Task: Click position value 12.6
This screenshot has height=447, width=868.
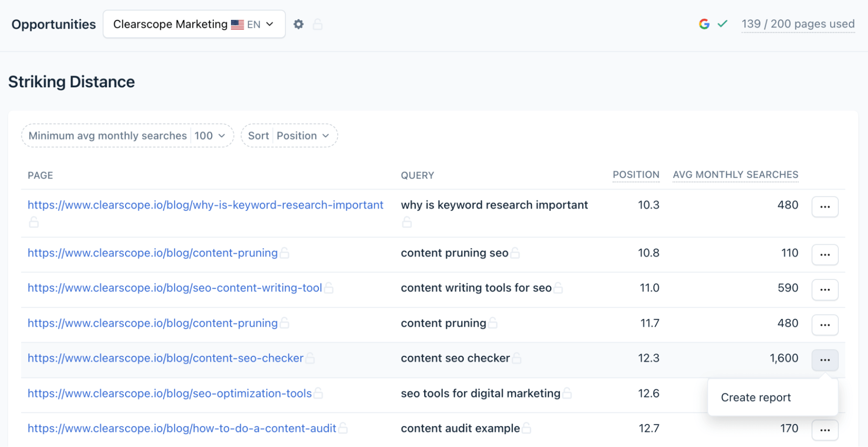Action: pos(649,393)
